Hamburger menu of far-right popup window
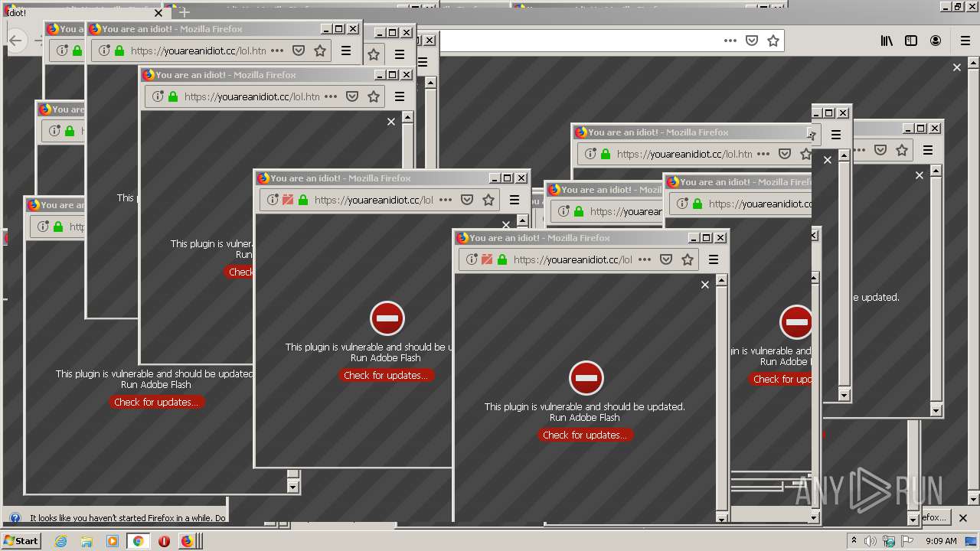 [x=928, y=150]
